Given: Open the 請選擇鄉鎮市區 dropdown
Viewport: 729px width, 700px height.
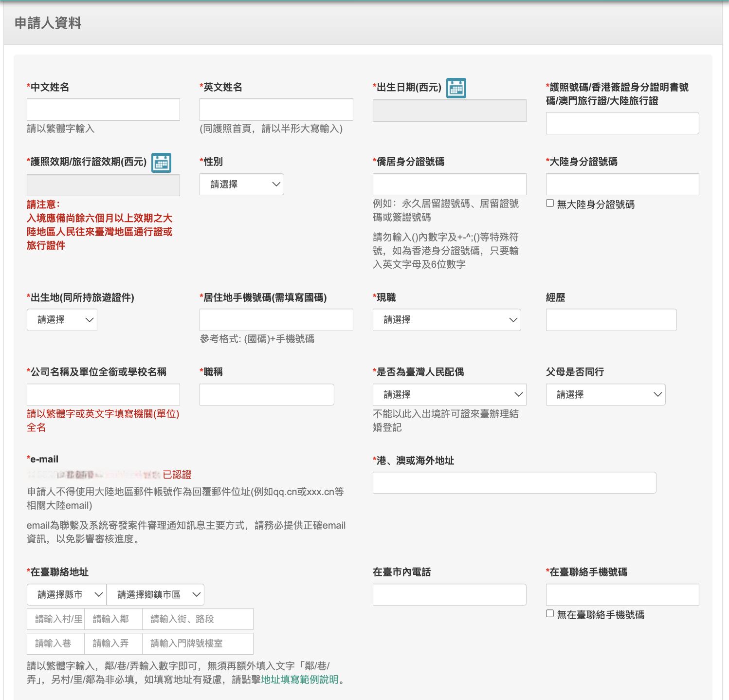Looking at the screenshot, I should tap(156, 594).
